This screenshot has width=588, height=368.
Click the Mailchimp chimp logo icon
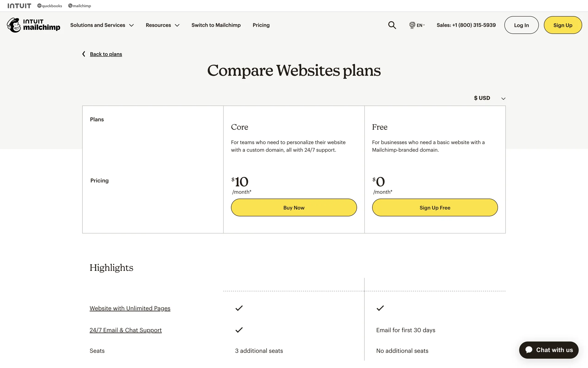tap(14, 25)
